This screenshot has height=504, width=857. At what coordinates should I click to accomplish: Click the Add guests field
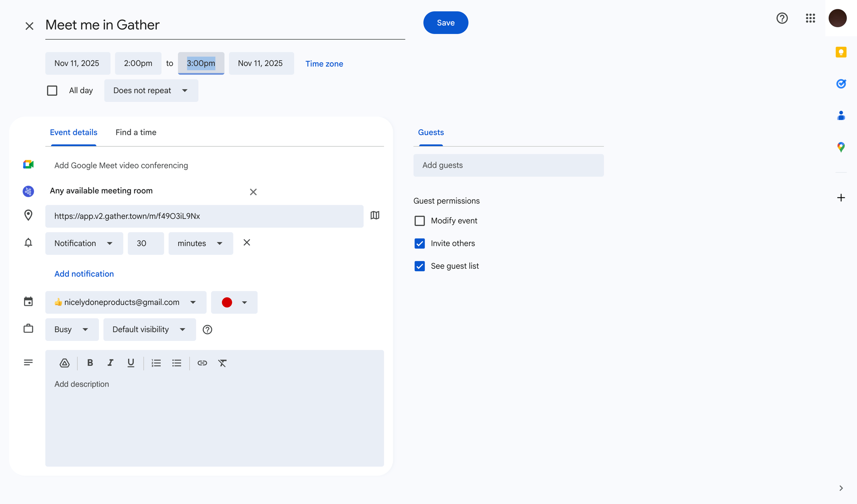tap(508, 165)
